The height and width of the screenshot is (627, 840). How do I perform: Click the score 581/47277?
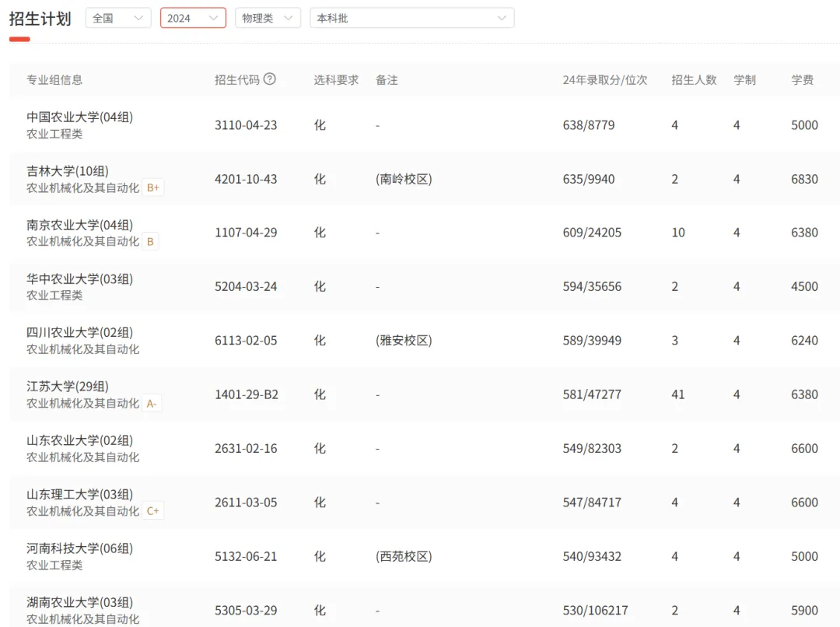tap(592, 395)
